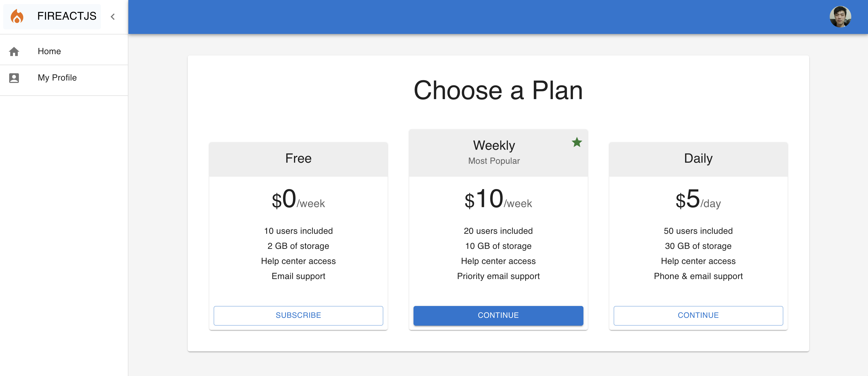Continue with the Daily plan

pyautogui.click(x=698, y=315)
